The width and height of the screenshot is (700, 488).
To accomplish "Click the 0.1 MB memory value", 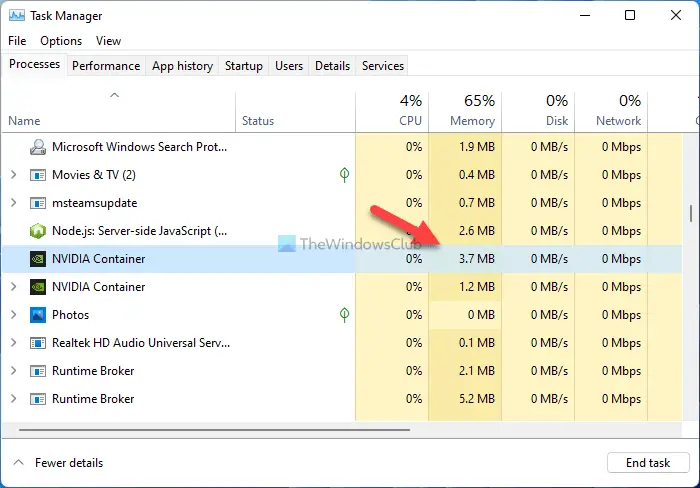I will pos(477,343).
